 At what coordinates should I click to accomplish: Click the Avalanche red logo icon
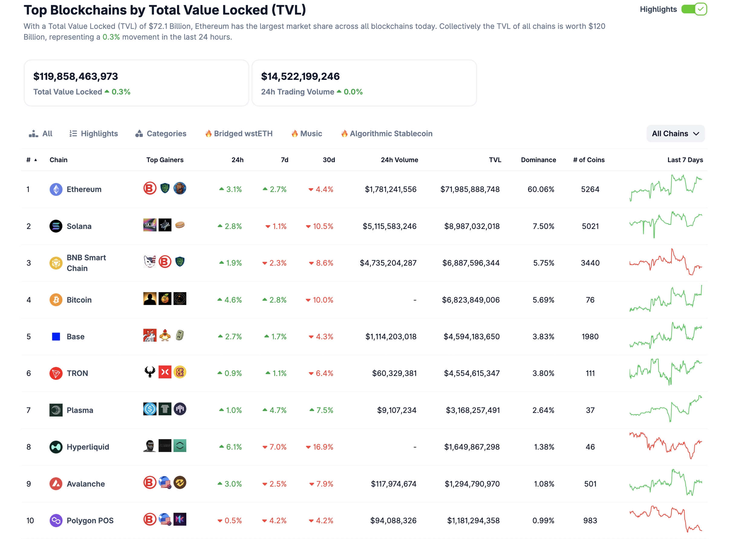(x=56, y=484)
